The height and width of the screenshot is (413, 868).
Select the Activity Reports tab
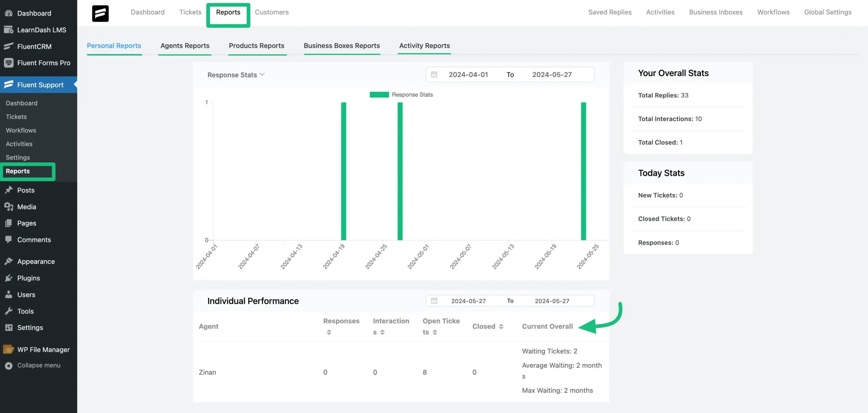[x=425, y=46]
